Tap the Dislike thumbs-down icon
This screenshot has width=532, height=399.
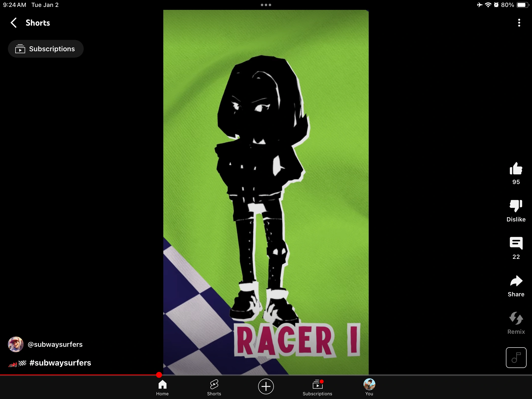tap(516, 206)
